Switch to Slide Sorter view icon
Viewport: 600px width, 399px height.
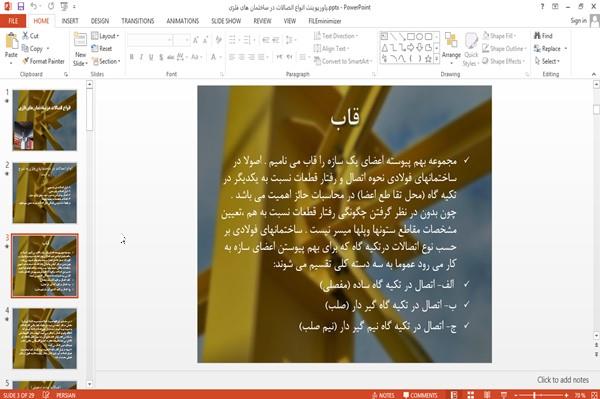click(x=470, y=395)
